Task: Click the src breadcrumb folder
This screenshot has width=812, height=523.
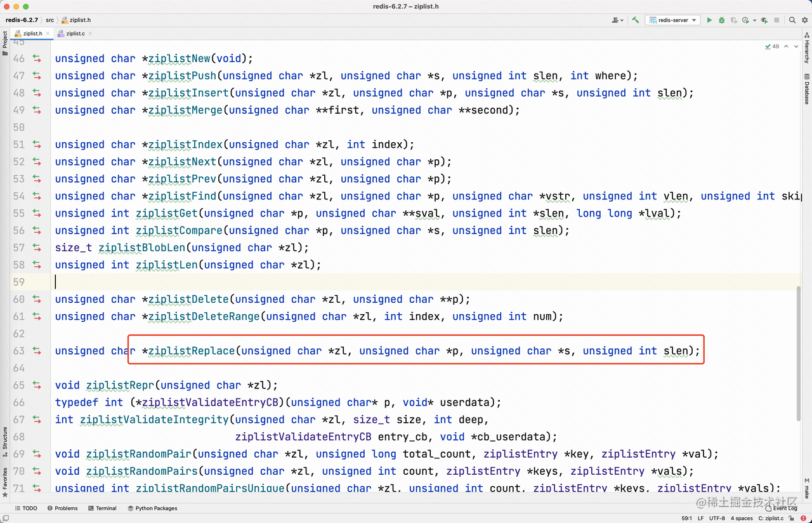Action: [49, 20]
